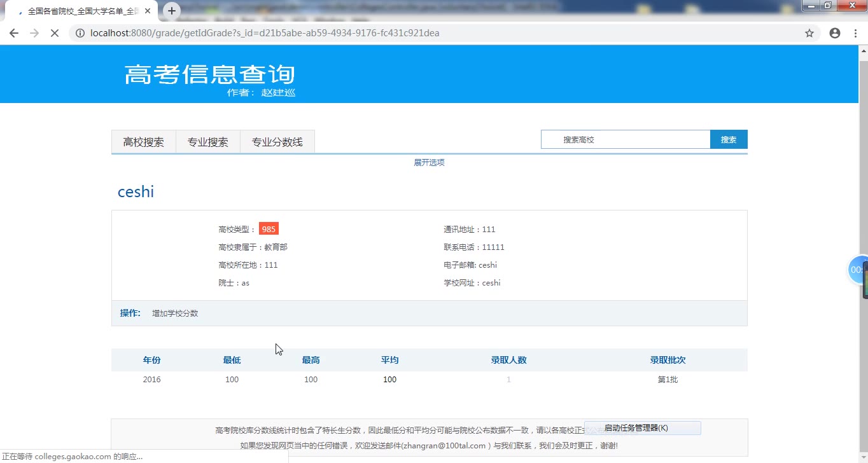The width and height of the screenshot is (868, 463).
Task: Go back to the previous page
Action: [14, 33]
